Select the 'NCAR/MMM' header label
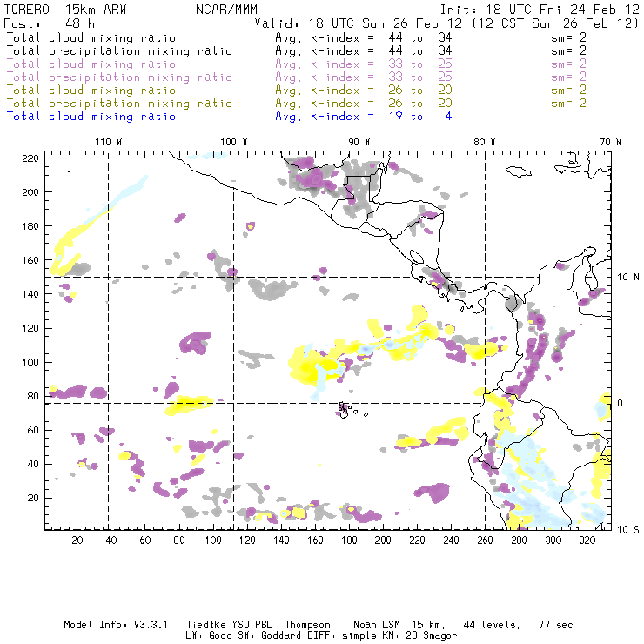644x644 pixels. 226,10
